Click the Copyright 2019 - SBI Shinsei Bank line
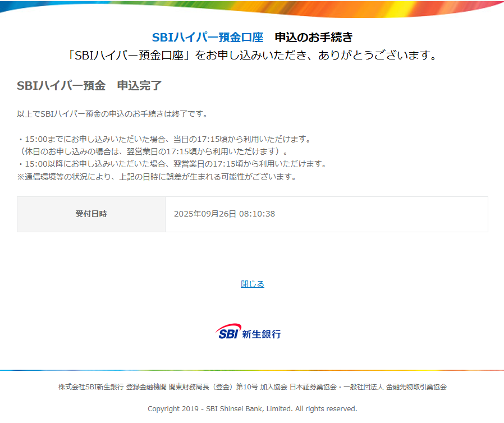504x423 pixels. point(253,409)
